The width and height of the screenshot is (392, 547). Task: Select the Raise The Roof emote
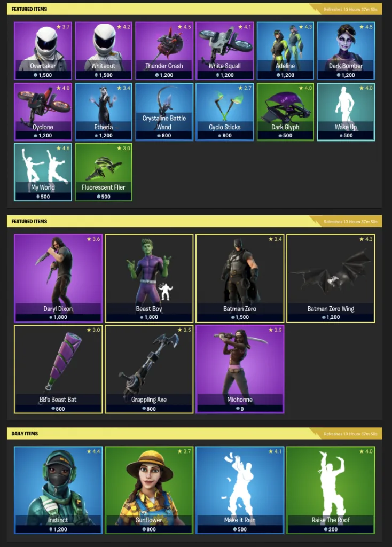coord(331,490)
